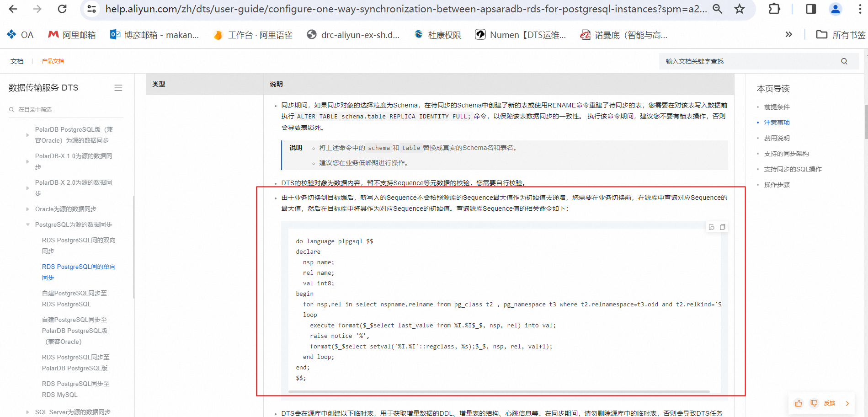Viewport: 868px width, 417px height.
Task: View site information for help.aliyun.com
Action: pyautogui.click(x=91, y=9)
